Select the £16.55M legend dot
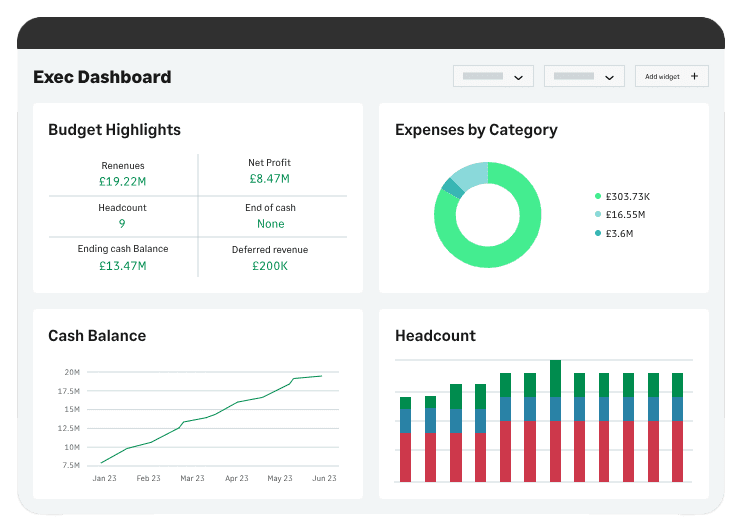Image resolution: width=744 pixels, height=529 pixels. [x=598, y=214]
